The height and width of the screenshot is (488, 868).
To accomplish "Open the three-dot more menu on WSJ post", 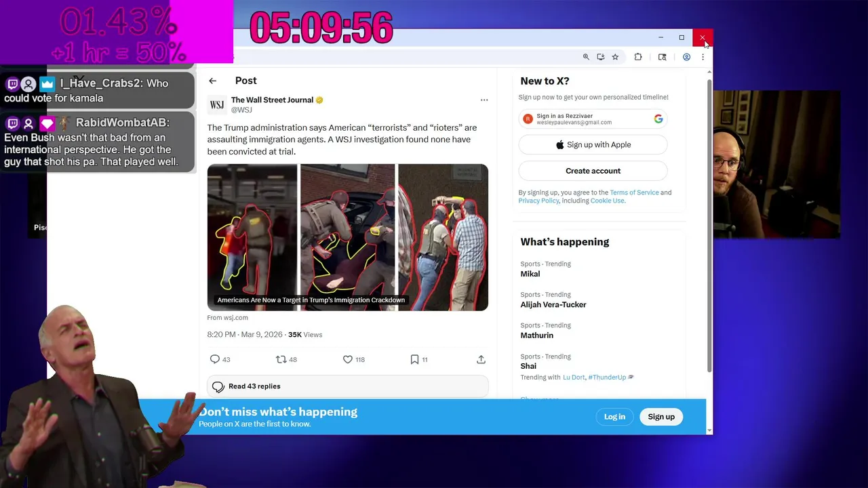I will pyautogui.click(x=484, y=100).
